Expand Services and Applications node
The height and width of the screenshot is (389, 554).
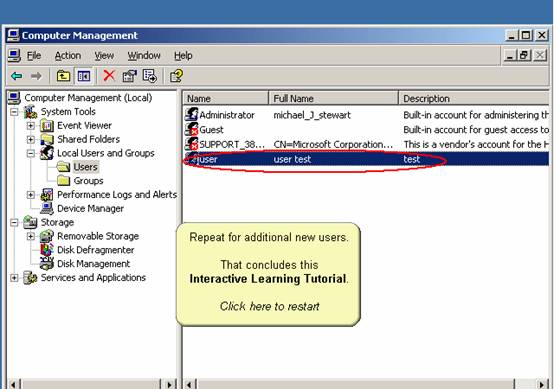click(14, 278)
